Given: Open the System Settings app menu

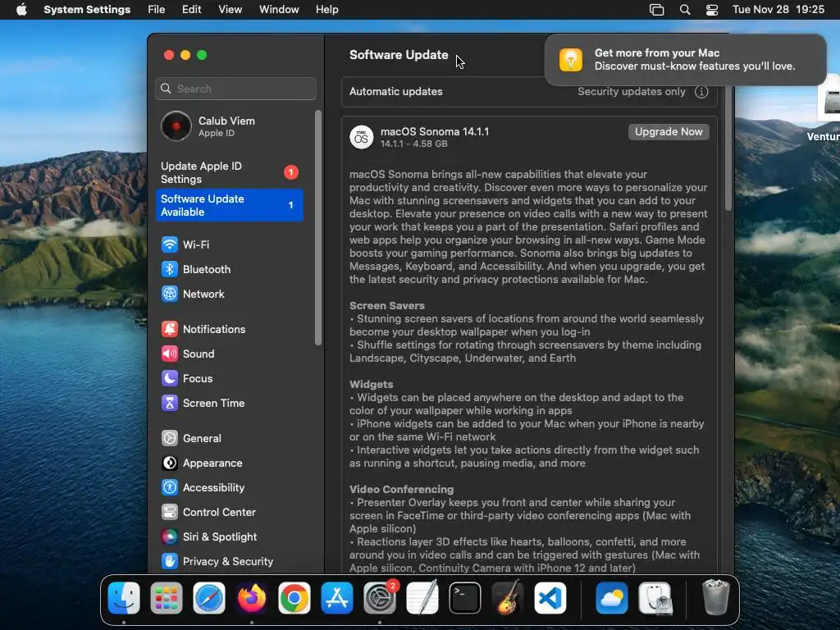Looking at the screenshot, I should 87,10.
